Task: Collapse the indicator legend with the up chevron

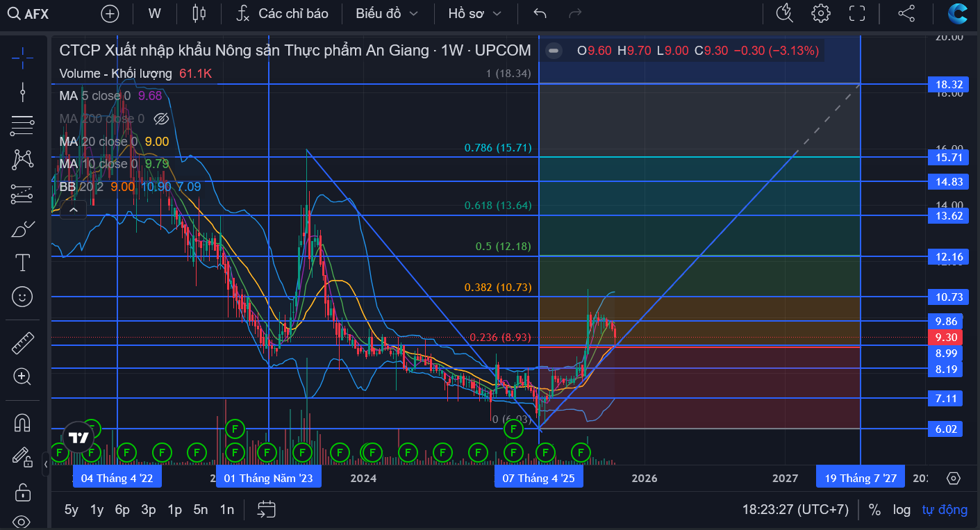Action: (x=73, y=210)
